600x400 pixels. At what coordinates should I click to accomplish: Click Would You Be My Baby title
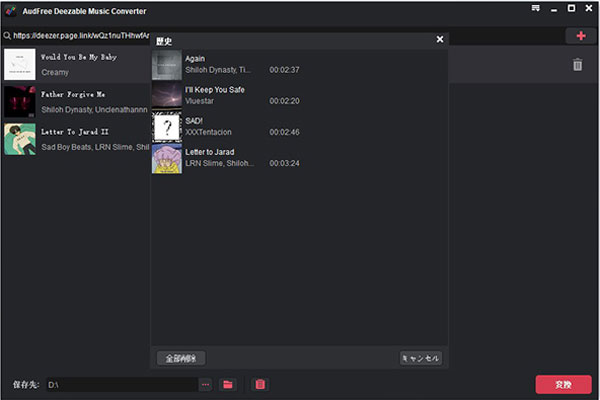[x=79, y=57]
